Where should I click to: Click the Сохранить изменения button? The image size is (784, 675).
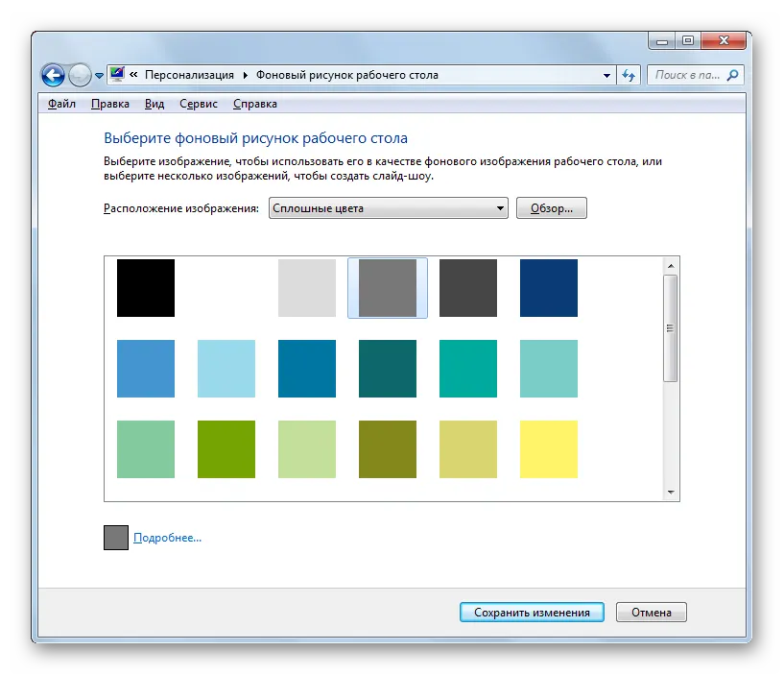[532, 612]
